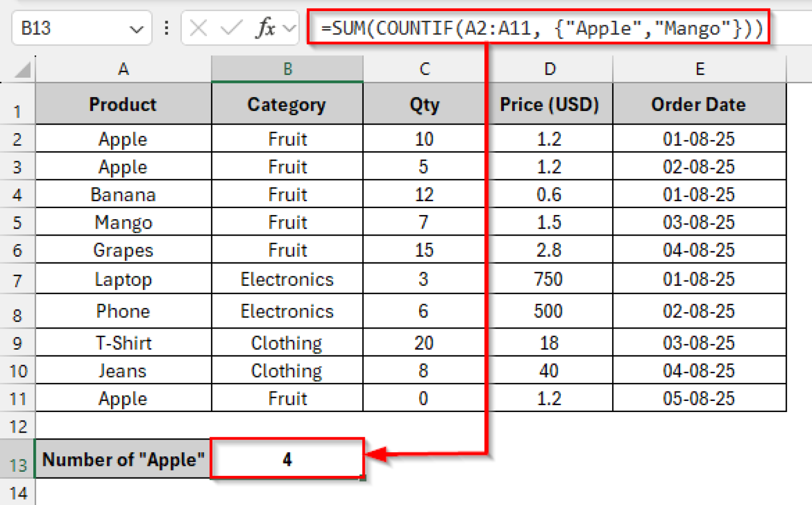Select the result cell showing 4

tap(287, 459)
